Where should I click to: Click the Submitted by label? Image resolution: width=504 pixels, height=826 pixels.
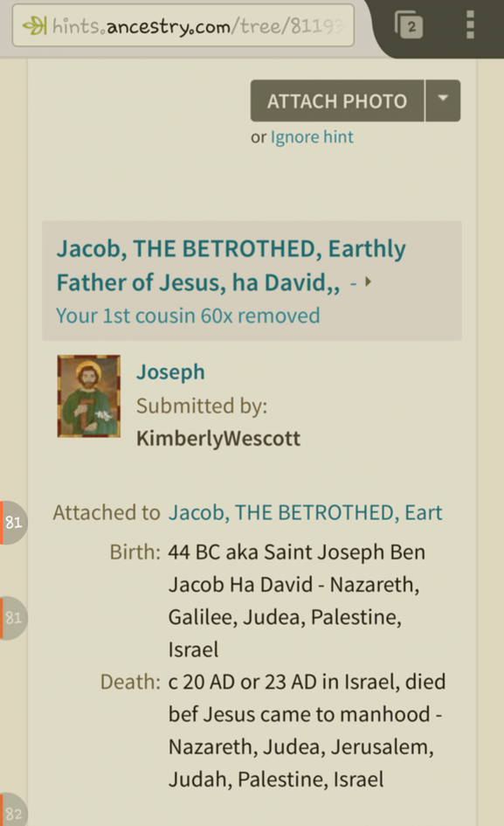tap(202, 406)
